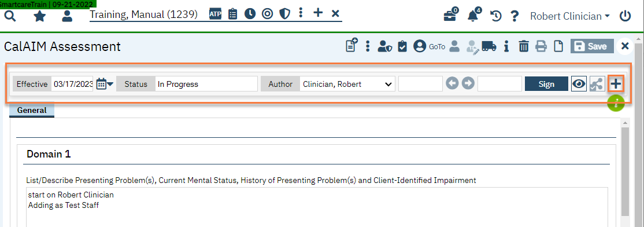Click the history clock icon
The height and width of the screenshot is (227, 644).
496,16
